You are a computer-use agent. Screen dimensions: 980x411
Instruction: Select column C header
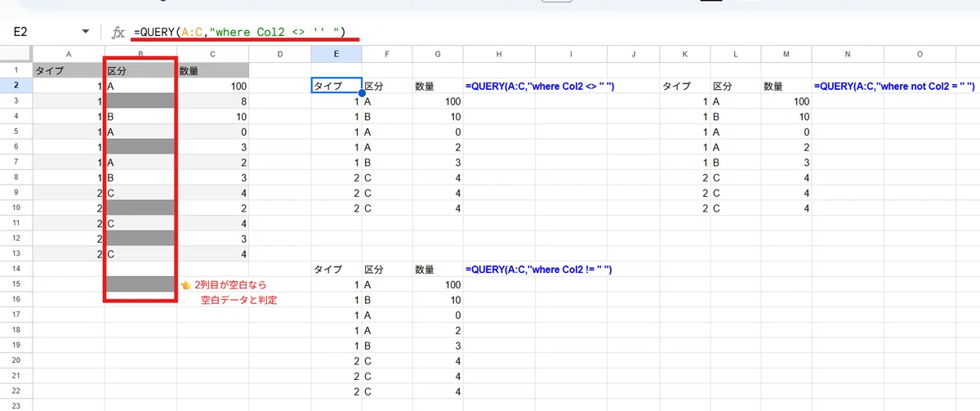click(213, 54)
